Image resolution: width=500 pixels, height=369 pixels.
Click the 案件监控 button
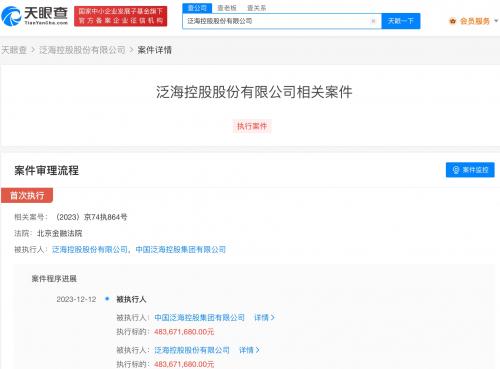(470, 170)
